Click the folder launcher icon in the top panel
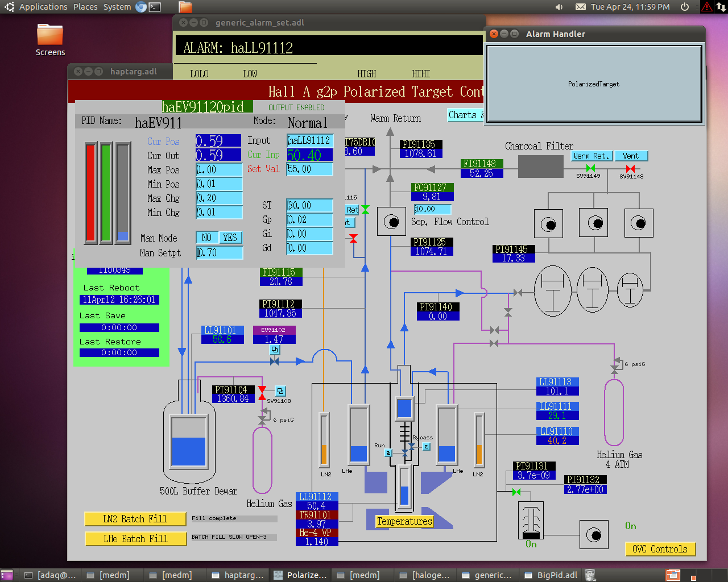The width and height of the screenshot is (728, 582). (x=185, y=7)
